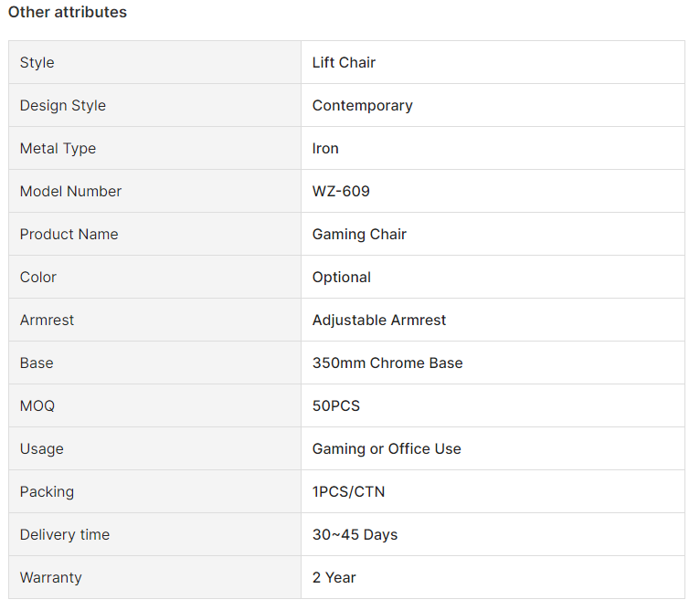Screen dimensions: 700x610
Task: Click the 'Contemporary' value cell
Action: point(493,105)
